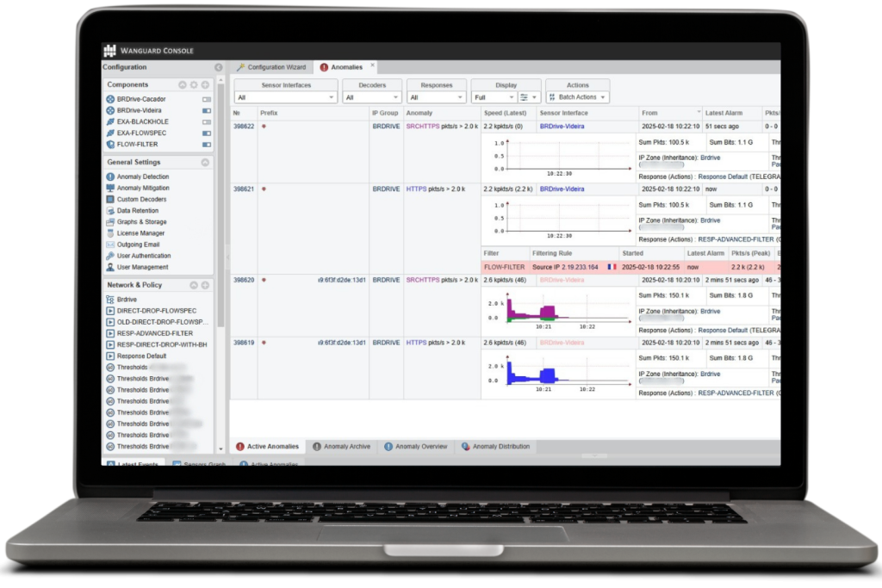Select the Anomalies tab
The image size is (882, 588).
click(x=341, y=67)
